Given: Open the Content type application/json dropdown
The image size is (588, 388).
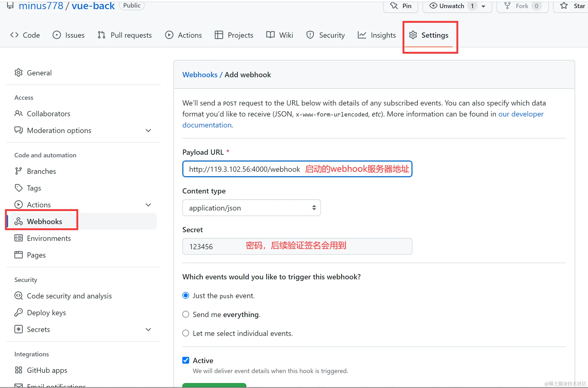Looking at the screenshot, I should pyautogui.click(x=251, y=208).
